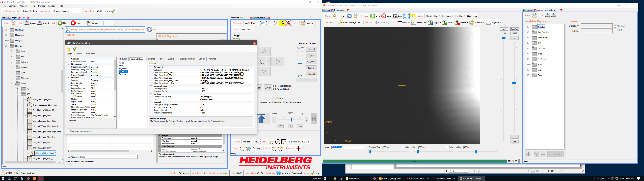
Task: Click the MoveTo crosshair icon in Cameras Tools
Action: (x=399, y=22)
